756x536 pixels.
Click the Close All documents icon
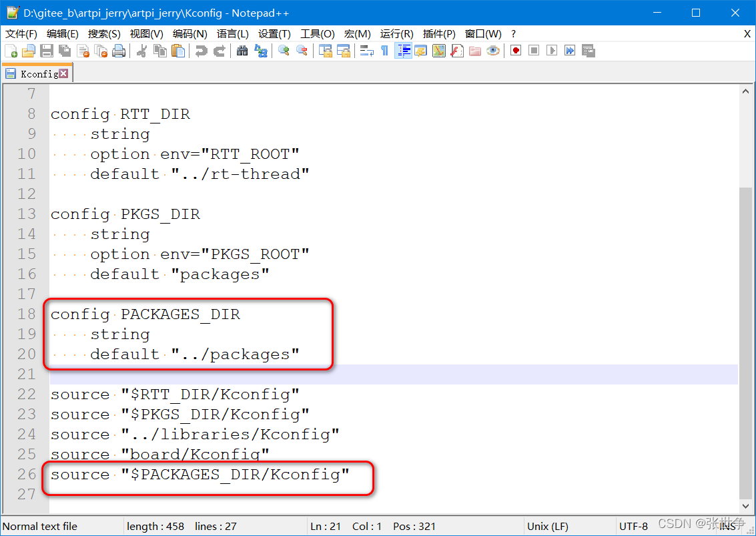101,51
